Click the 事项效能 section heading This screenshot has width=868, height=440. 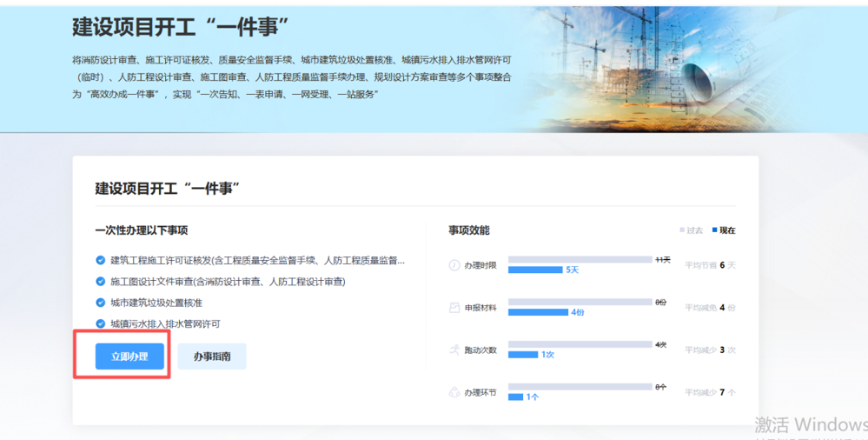(469, 230)
